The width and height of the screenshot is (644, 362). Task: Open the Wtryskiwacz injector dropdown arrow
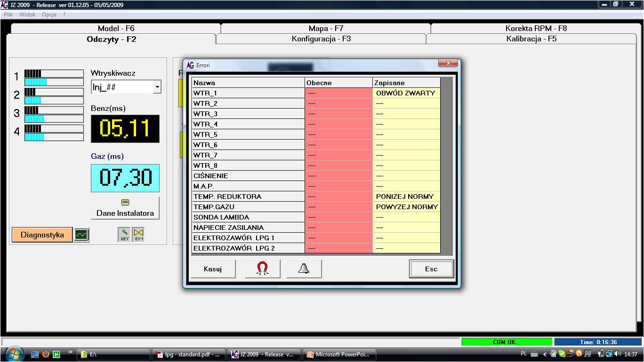pyautogui.click(x=157, y=87)
